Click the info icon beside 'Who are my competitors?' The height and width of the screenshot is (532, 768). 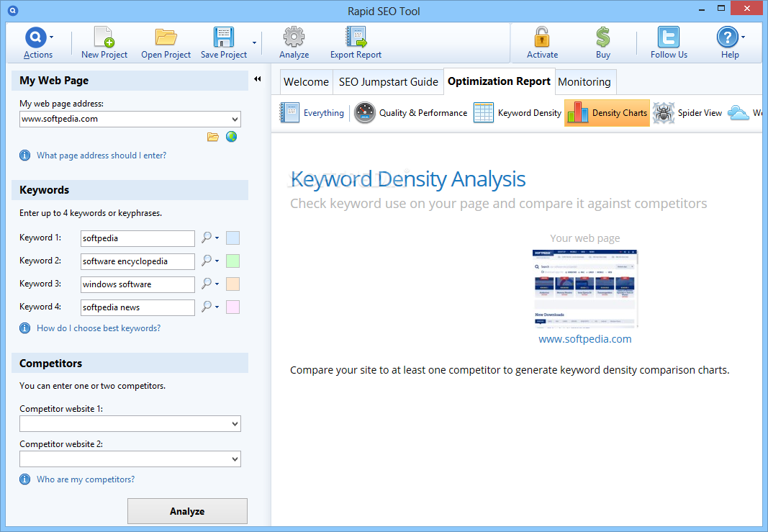click(24, 479)
